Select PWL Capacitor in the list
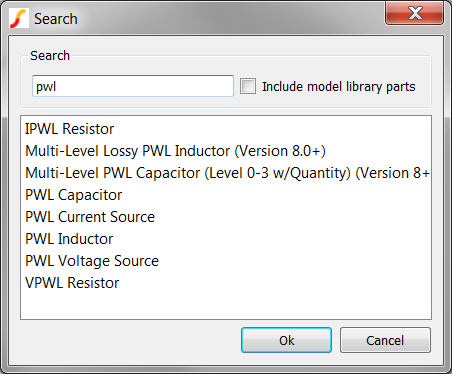This screenshot has height=374, width=452. tap(226, 195)
